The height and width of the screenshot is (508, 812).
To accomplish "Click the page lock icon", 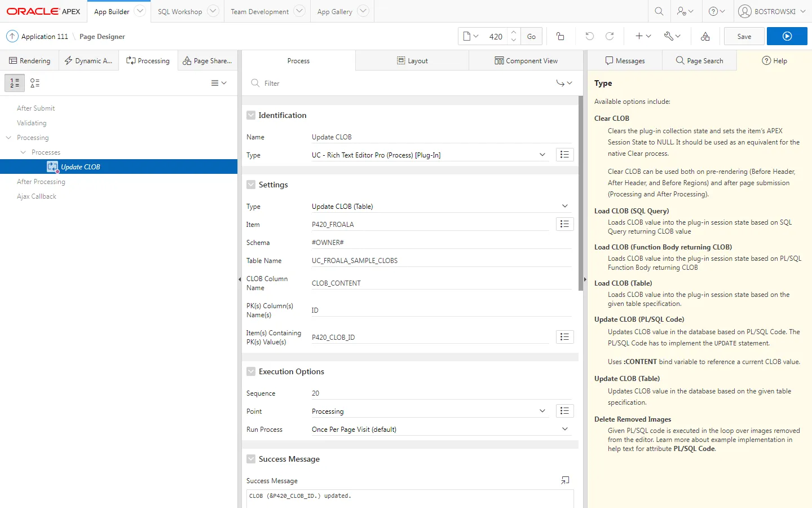I will 560,36.
